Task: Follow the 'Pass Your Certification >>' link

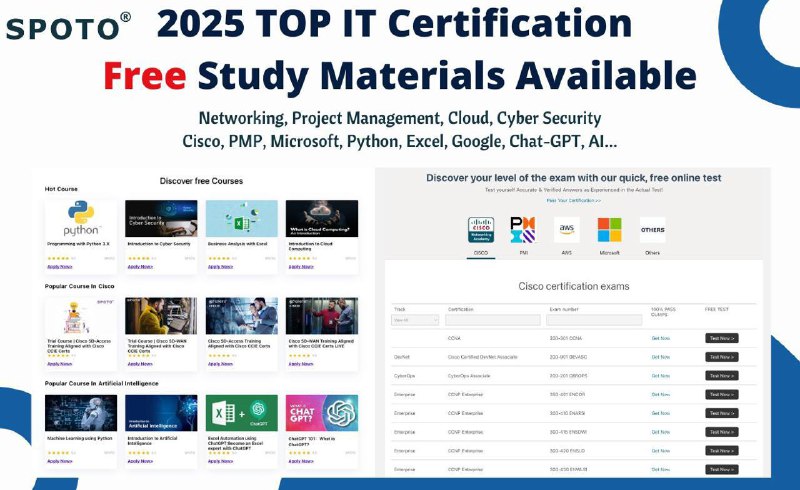Action: pos(573,201)
